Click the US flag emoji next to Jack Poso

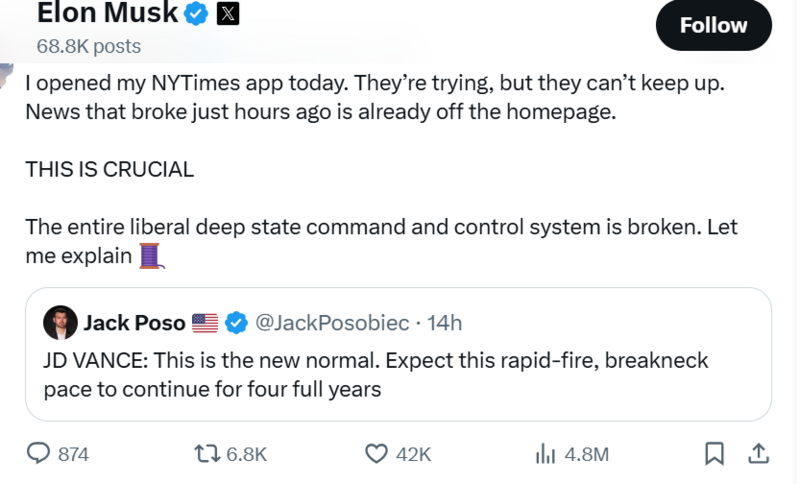pyautogui.click(x=204, y=322)
